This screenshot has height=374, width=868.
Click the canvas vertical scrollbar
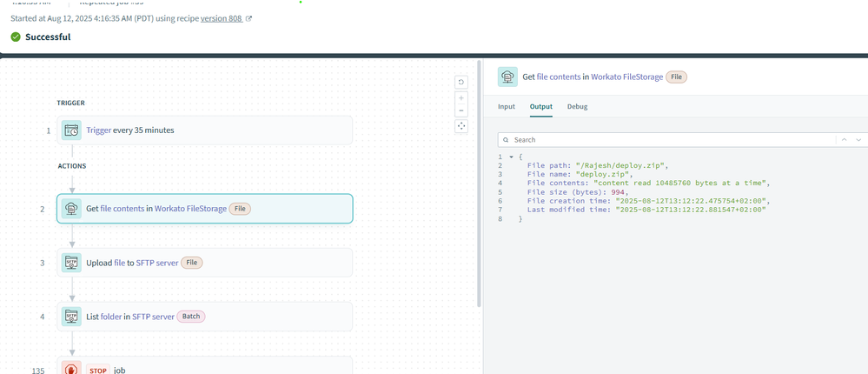tap(479, 183)
